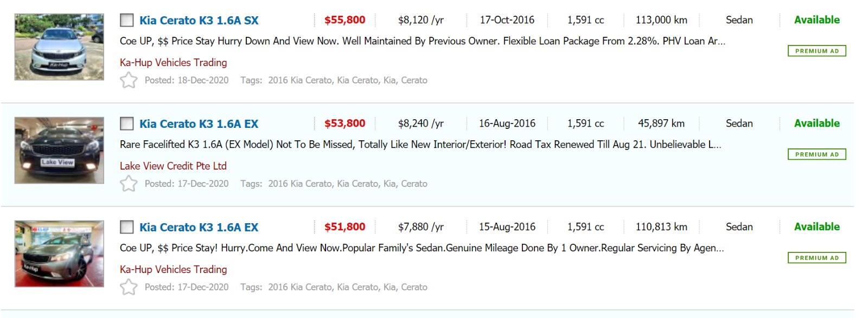Click the "Kia" tag in the third listing
Image resolution: width=868 pixels, height=318 pixels.
(x=389, y=287)
